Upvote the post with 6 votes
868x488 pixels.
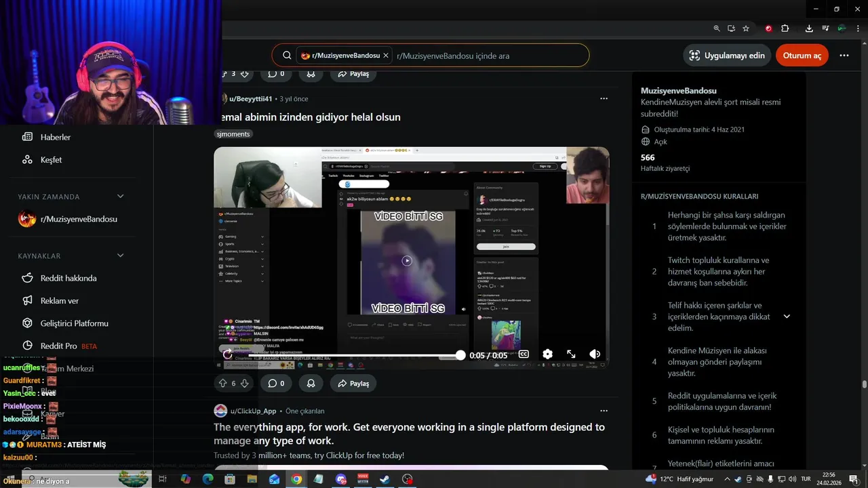(x=222, y=384)
